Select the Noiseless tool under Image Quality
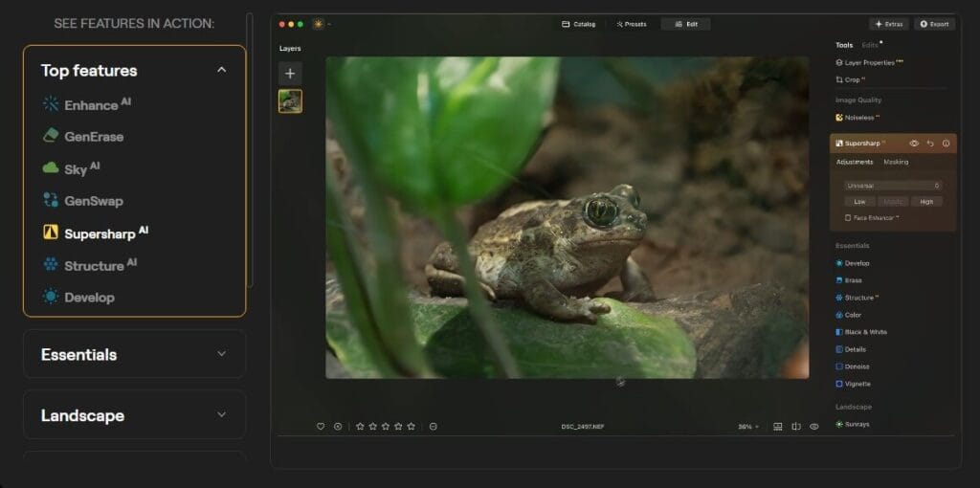The width and height of the screenshot is (980, 488). click(x=857, y=118)
